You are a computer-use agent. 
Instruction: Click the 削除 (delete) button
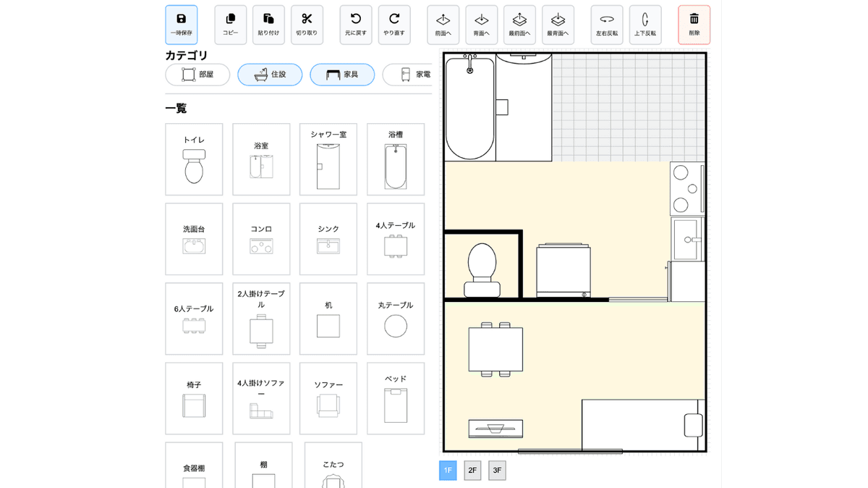coord(694,24)
